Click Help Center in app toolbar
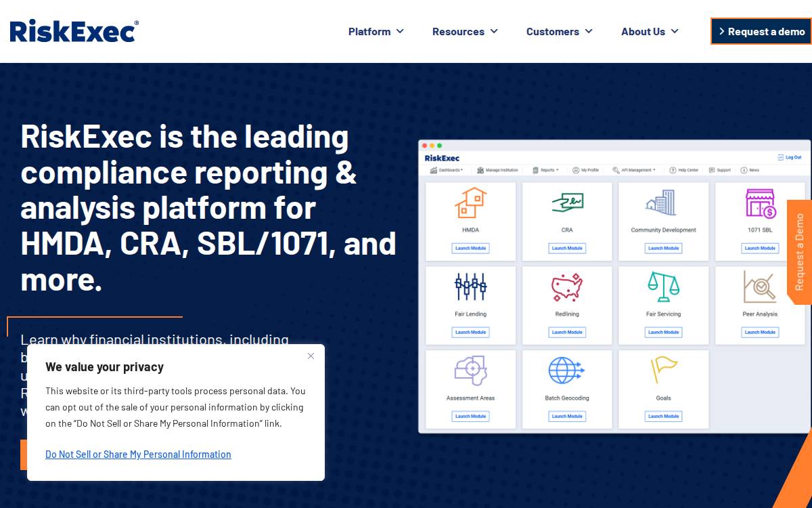This screenshot has width=812, height=508. [x=683, y=170]
